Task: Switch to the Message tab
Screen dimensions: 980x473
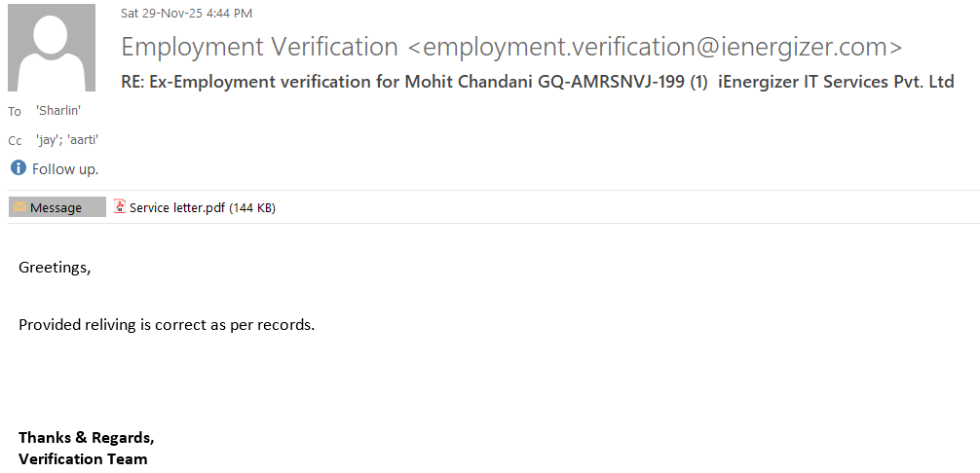Action: 57,207
